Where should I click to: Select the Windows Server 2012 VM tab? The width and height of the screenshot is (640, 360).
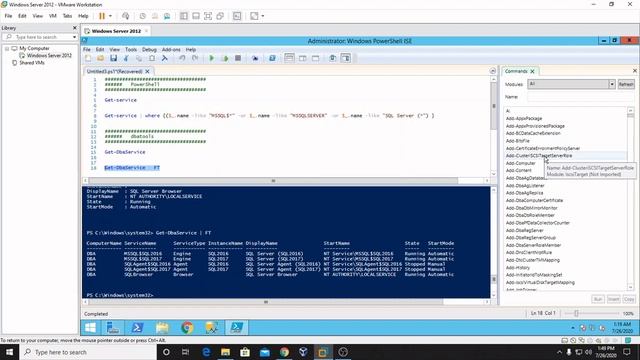click(116, 31)
